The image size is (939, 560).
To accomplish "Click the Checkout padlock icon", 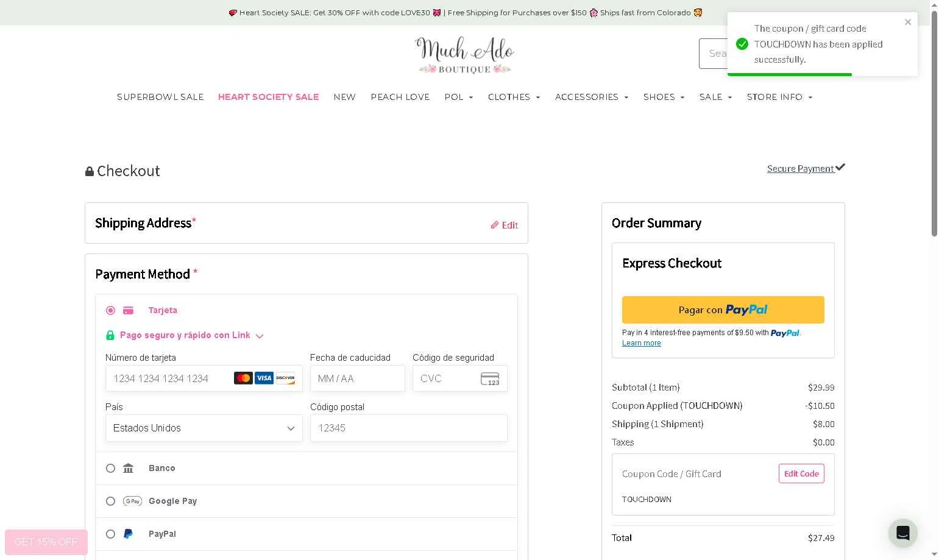I will (x=90, y=171).
